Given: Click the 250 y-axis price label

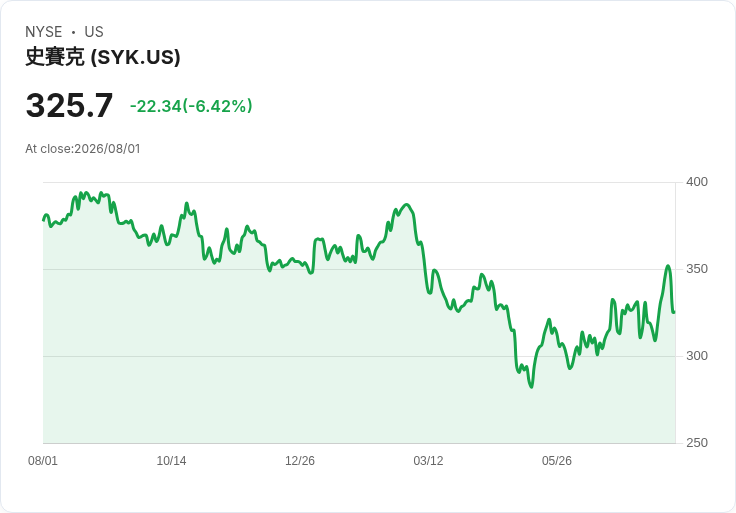Looking at the screenshot, I should tap(697, 443).
